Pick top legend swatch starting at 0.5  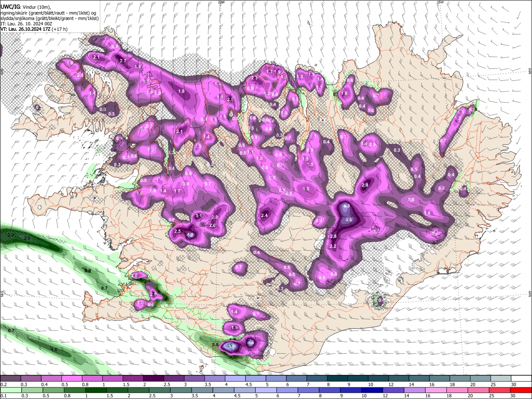71,379
